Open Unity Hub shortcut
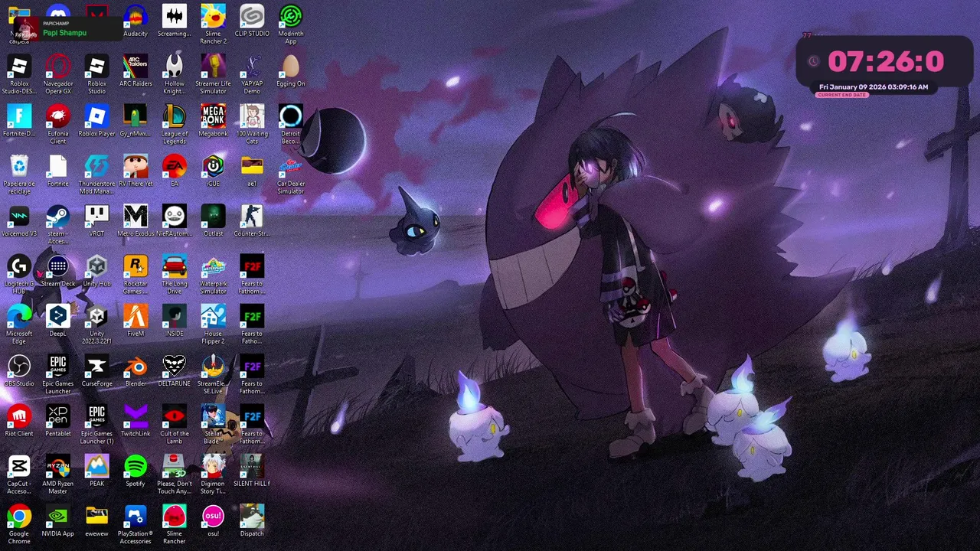Image resolution: width=980 pixels, height=551 pixels. 96,266
